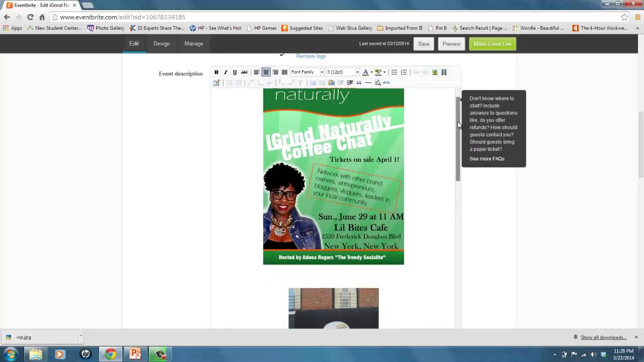Image resolution: width=644 pixels, height=362 pixels.
Task: Show hidden system tray icons
Action: coord(555,354)
